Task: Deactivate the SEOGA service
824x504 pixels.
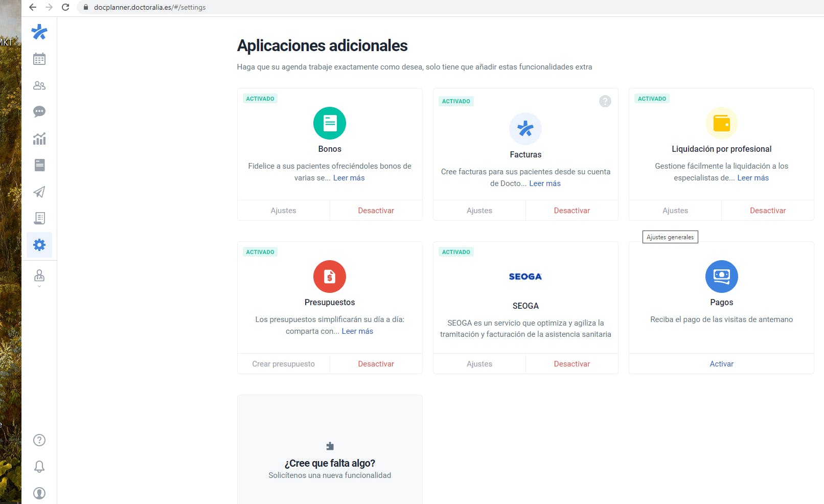Action: tap(571, 363)
